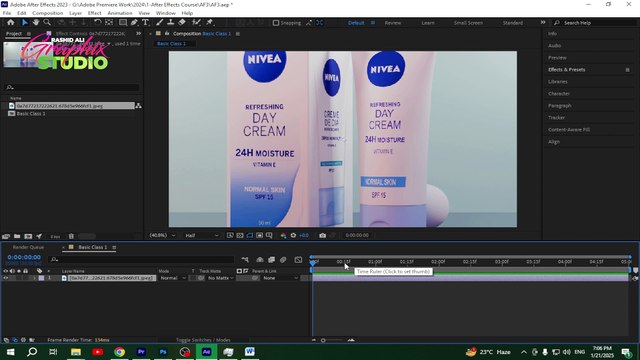Open the Layer menu

coord(75,13)
